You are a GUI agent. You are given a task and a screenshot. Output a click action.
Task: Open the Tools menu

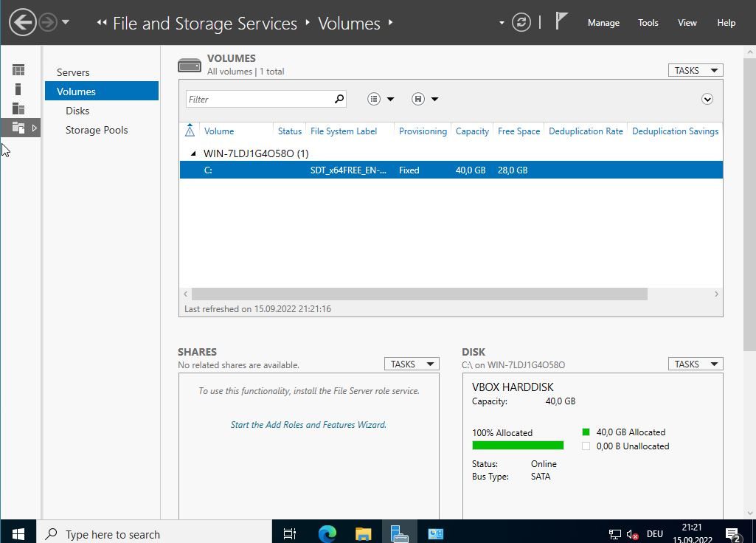pos(648,23)
